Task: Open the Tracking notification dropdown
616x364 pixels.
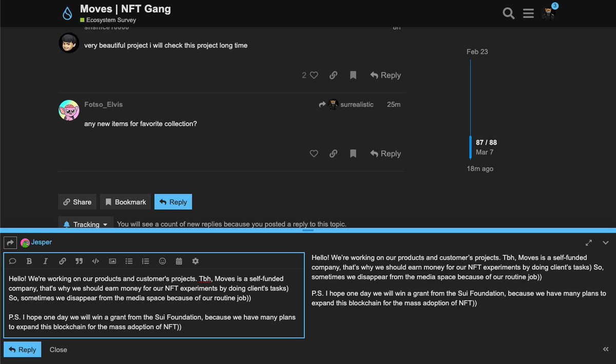Action: 86,224
